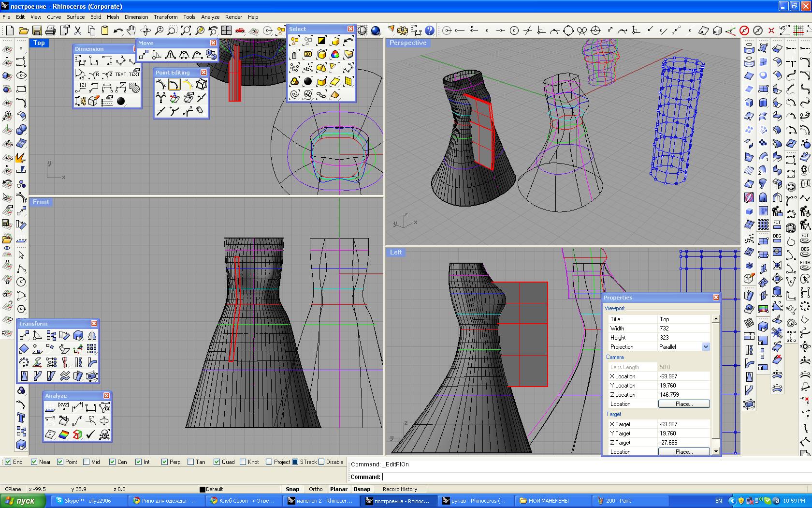Toggle Ortho mode in status bar
This screenshot has height=508, width=812.
pyautogui.click(x=316, y=489)
